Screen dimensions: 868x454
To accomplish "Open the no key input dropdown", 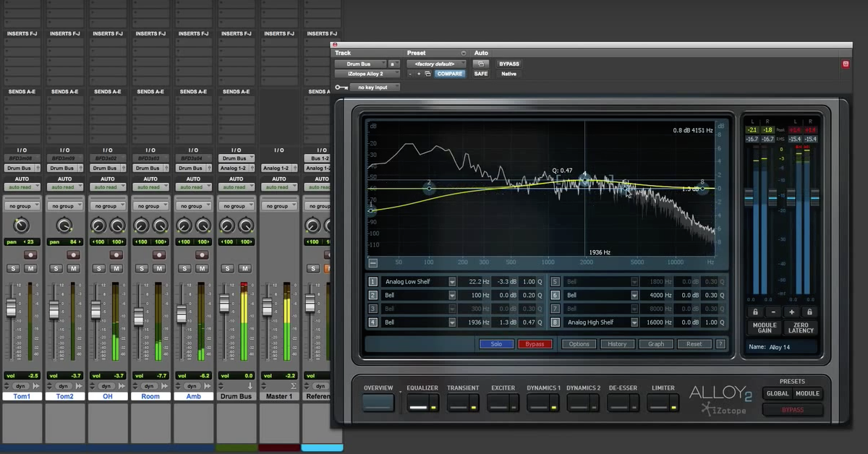I will 374,87.
